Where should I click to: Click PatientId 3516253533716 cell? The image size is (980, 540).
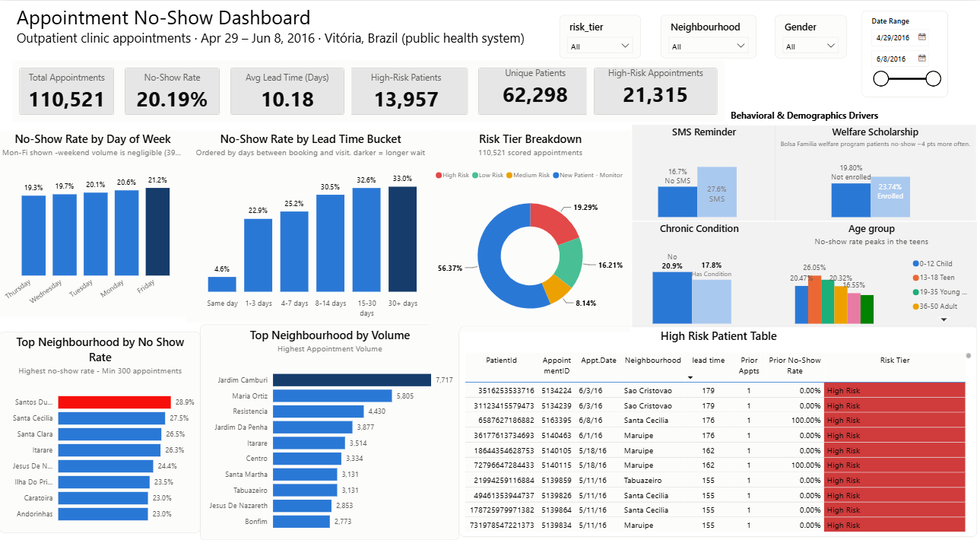coord(506,391)
